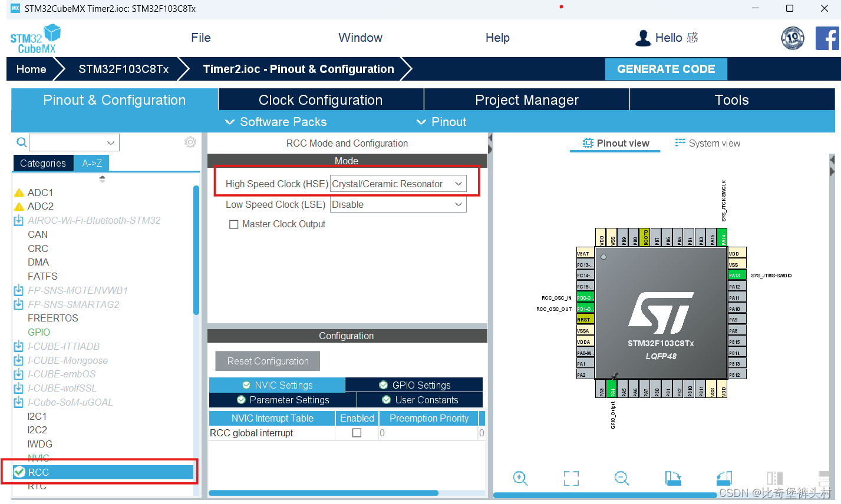Switch to the A->Z sorting tab
The width and height of the screenshot is (841, 504).
[92, 163]
